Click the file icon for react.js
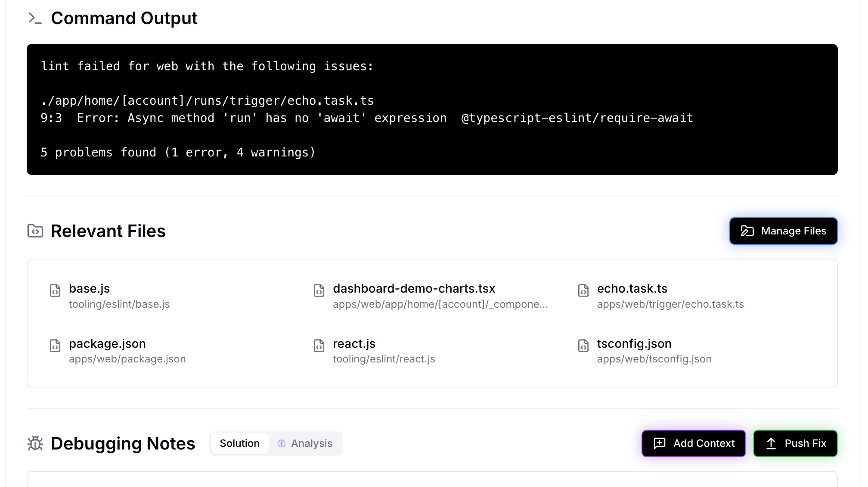The image size is (868, 487). 319,346
